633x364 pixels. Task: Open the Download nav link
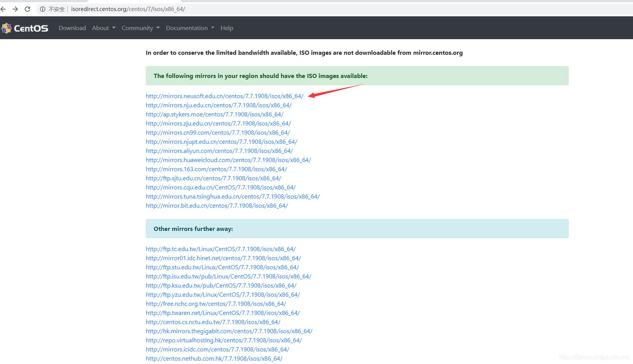72,28
